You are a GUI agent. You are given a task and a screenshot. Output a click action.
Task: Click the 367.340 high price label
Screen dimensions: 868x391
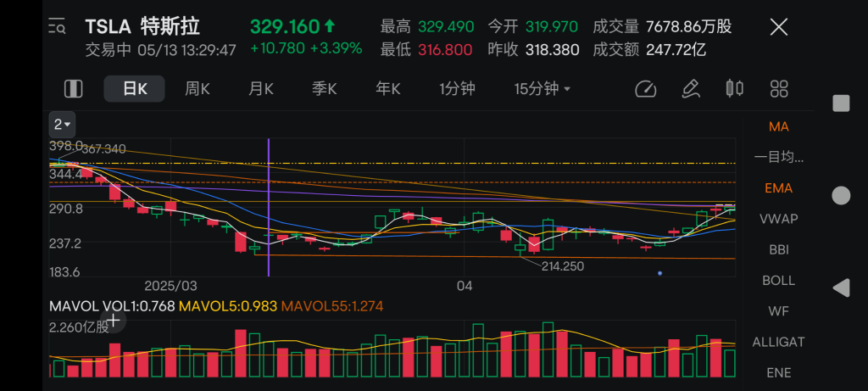103,149
